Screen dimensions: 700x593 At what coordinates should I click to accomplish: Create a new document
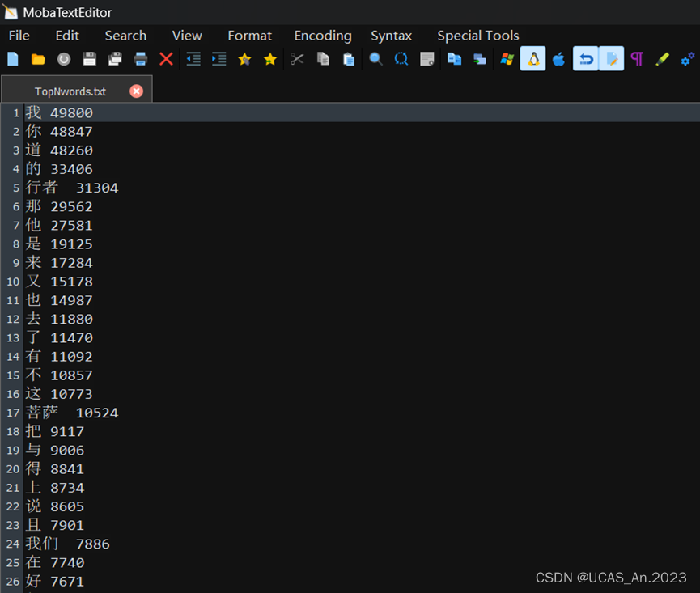point(11,59)
